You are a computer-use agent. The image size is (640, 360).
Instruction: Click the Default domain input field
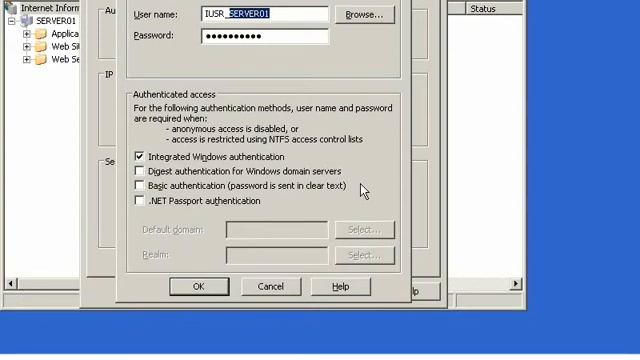pos(277,230)
